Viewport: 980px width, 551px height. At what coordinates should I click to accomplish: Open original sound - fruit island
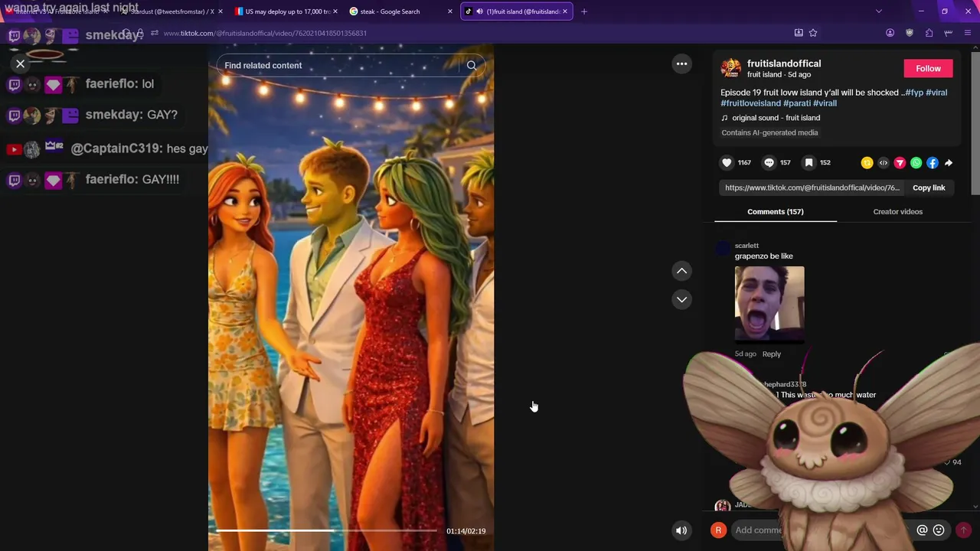click(776, 118)
